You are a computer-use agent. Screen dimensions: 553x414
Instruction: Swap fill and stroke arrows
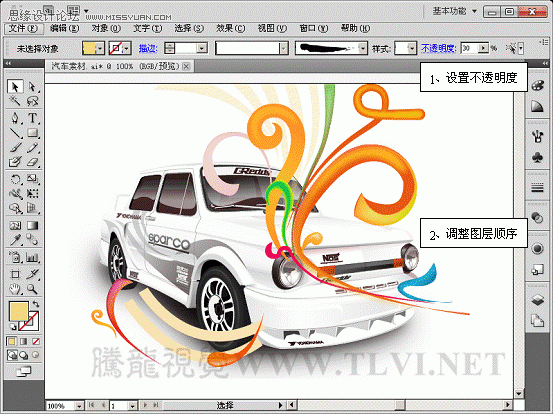coord(36,304)
